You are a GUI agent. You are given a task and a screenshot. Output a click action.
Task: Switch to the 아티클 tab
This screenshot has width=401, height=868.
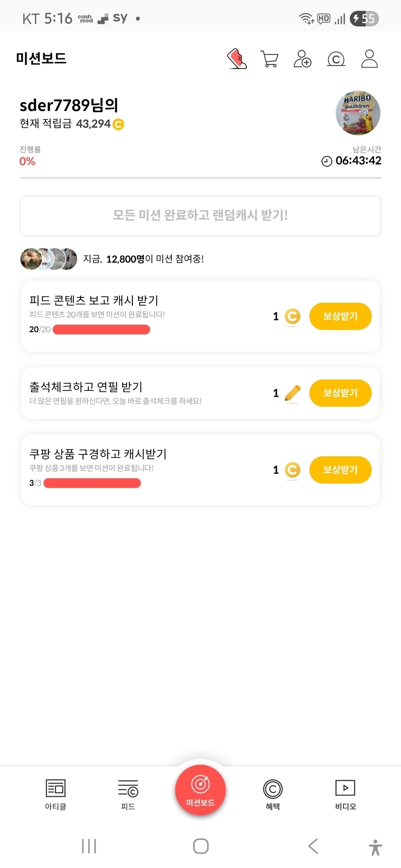point(56,794)
